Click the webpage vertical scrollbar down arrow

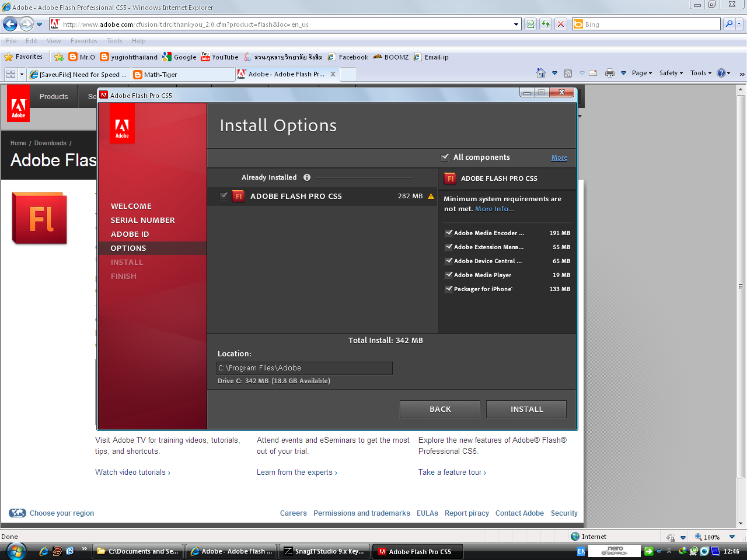pyautogui.click(x=741, y=523)
